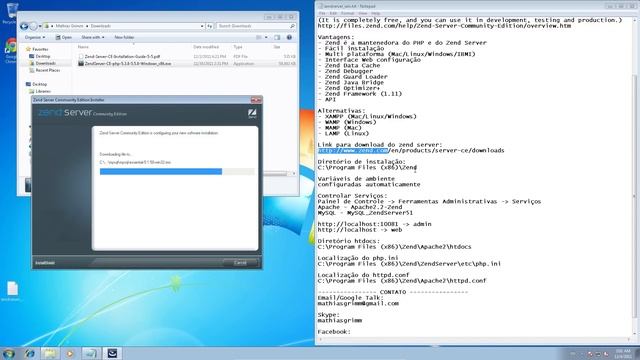Select Libraries in the navigation pane
640x360 pixels.
point(40,91)
